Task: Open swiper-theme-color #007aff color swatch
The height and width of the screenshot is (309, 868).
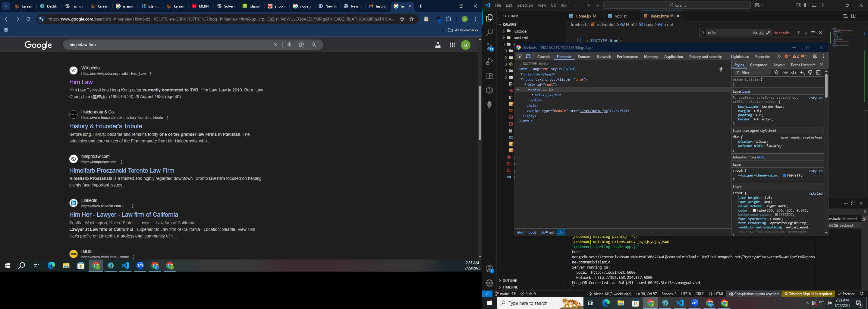Action: [785, 176]
